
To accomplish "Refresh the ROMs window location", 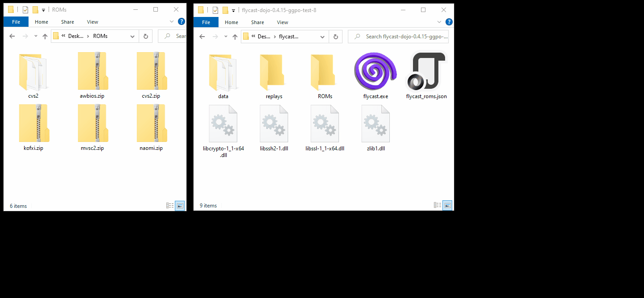I will tap(146, 36).
